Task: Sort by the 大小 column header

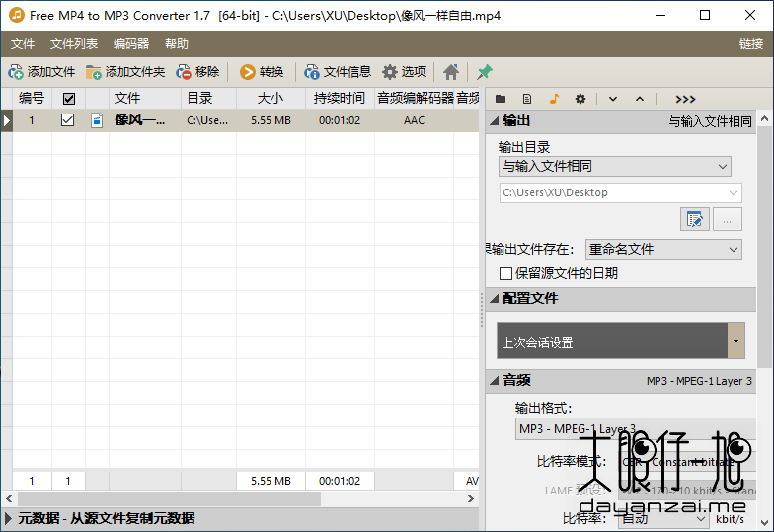Action: [x=271, y=99]
